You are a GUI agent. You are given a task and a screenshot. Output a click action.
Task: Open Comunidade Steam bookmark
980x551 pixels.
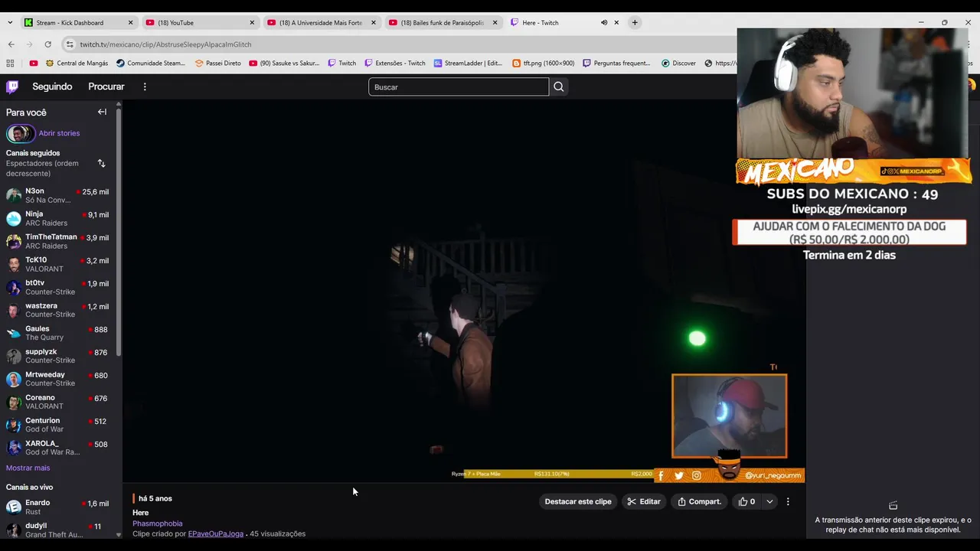[x=150, y=64]
